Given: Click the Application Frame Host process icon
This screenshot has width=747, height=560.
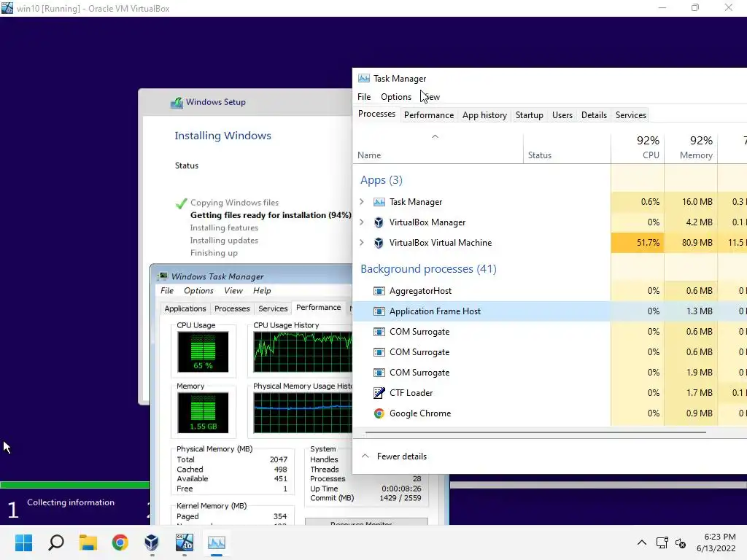Looking at the screenshot, I should (379, 311).
